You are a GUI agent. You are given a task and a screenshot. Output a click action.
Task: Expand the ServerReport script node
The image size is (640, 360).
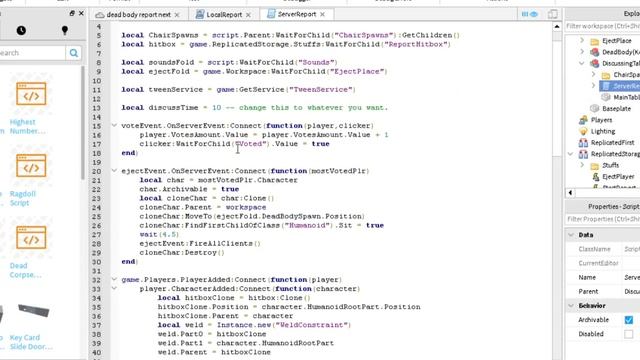click(x=593, y=86)
